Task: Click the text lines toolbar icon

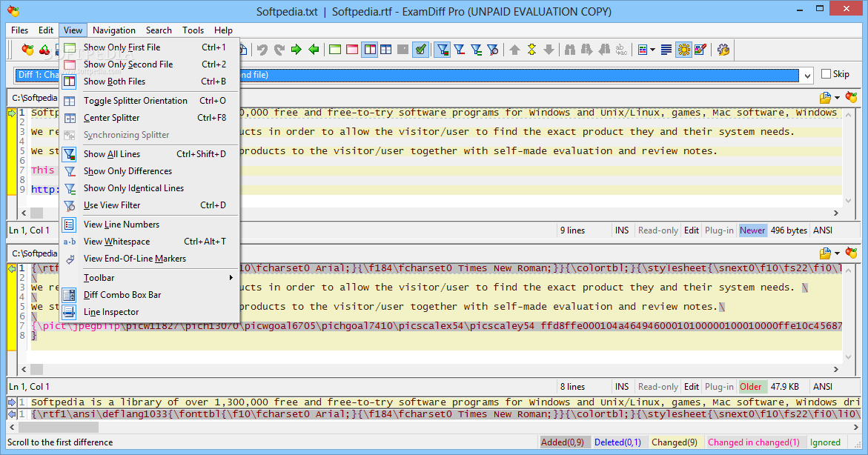Action: (666, 50)
